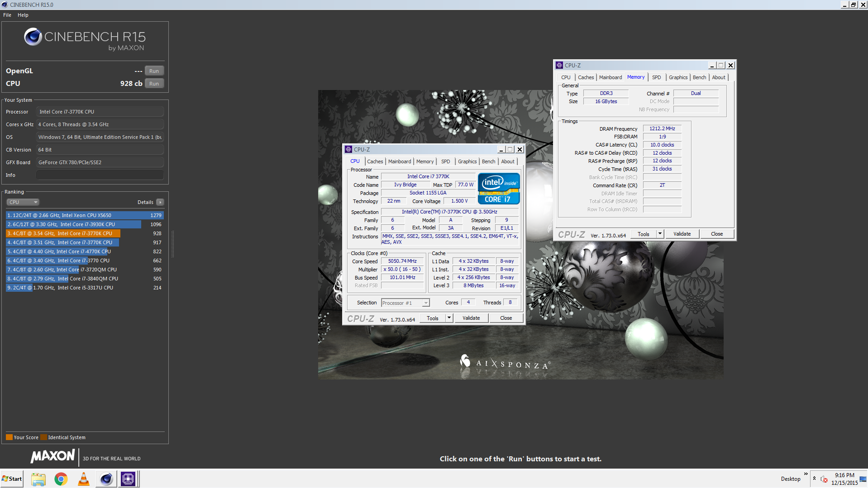Select your score ranking entry with 928

click(84, 233)
